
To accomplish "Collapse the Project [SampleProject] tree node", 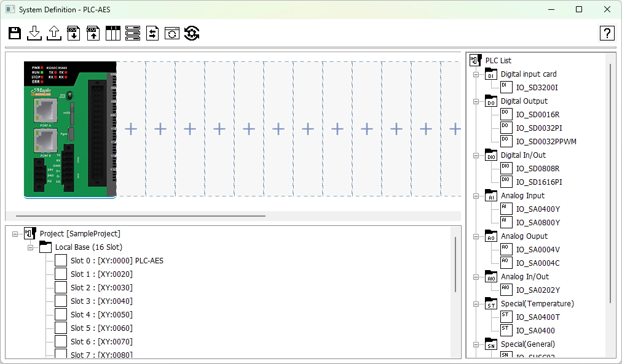I will pos(15,234).
